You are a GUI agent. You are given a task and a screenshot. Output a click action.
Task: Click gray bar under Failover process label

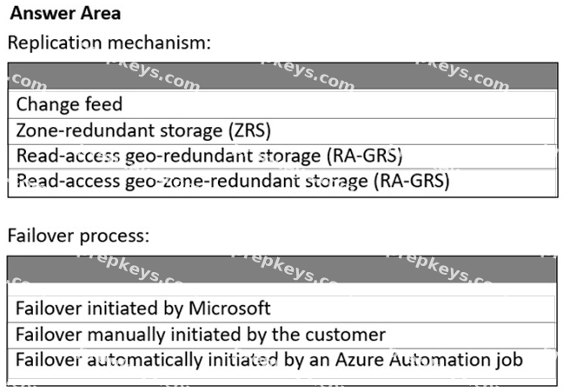click(282, 269)
